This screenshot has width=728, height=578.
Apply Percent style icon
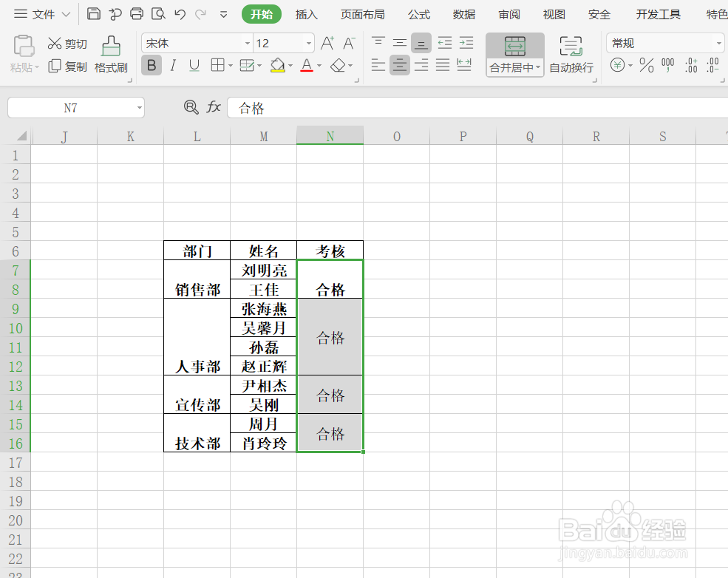(647, 65)
